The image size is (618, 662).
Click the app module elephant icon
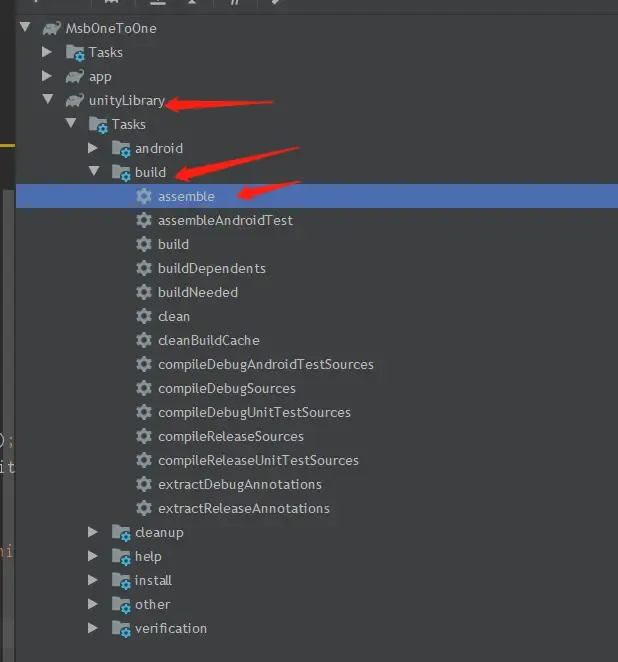pos(74,76)
